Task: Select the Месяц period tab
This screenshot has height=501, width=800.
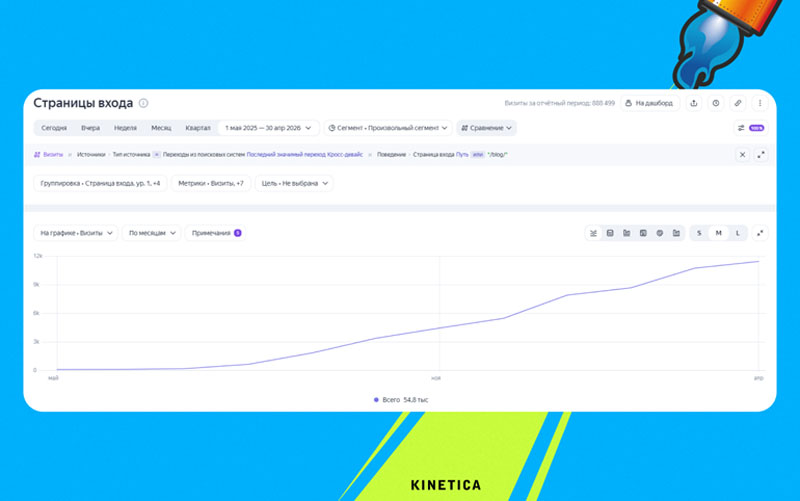Action: (161, 128)
